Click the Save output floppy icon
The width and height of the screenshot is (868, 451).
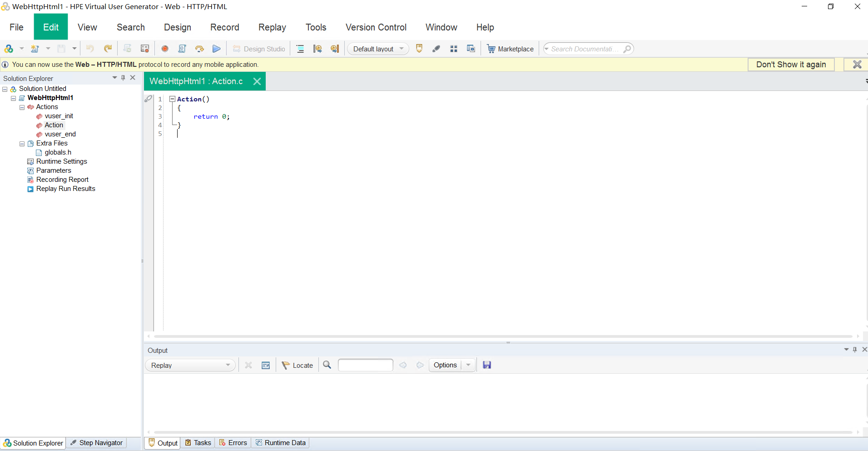point(487,365)
